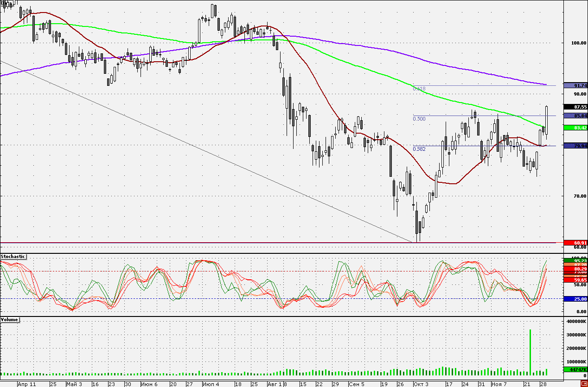Select the 0.382 Fibonacci level label
Viewport: 588px width, 387px height.
tap(419, 149)
